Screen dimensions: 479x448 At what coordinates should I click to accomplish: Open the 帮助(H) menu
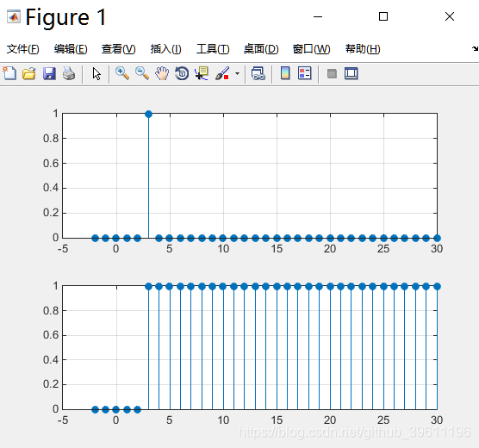(x=363, y=49)
